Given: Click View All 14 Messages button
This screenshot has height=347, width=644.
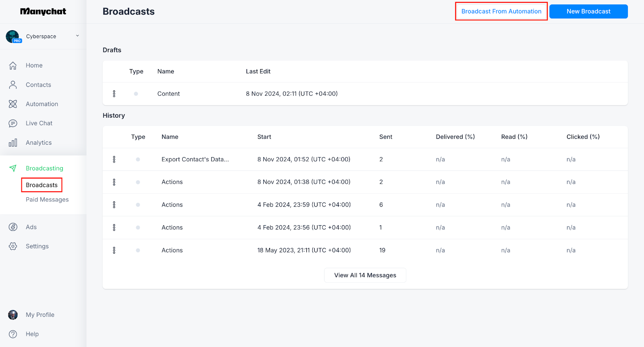Looking at the screenshot, I should click(x=365, y=275).
